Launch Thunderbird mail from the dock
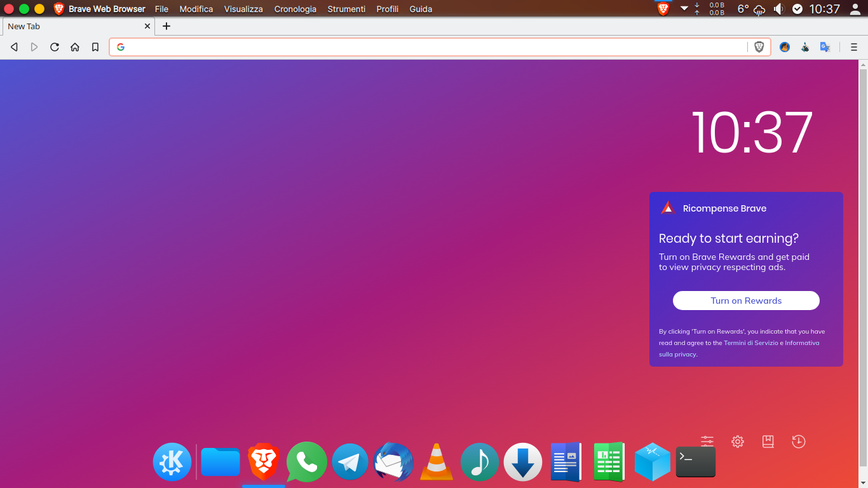Image resolution: width=868 pixels, height=488 pixels. (x=393, y=462)
